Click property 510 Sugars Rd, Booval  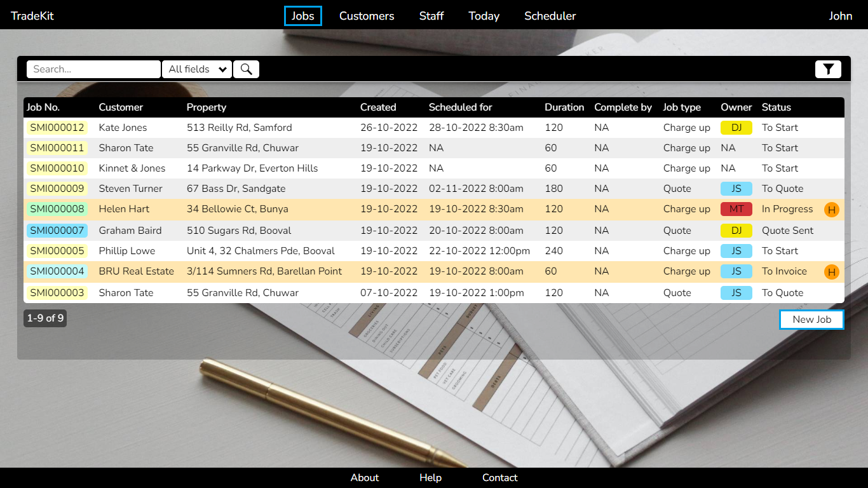tap(239, 231)
